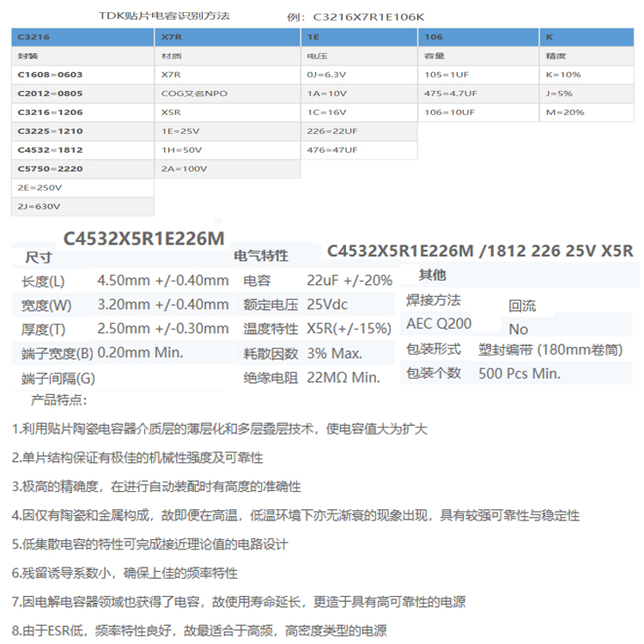
Task: Click the K header cell
Action: (587, 37)
